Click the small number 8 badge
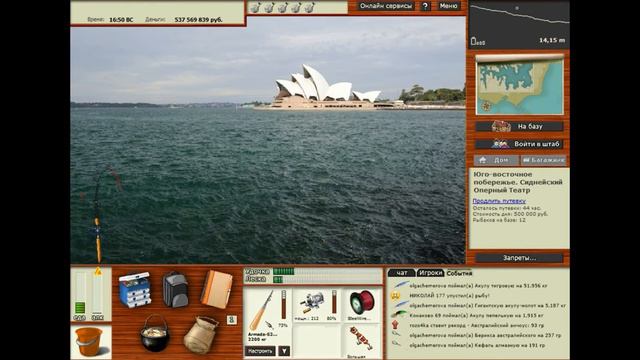This screenshot has width=640, height=360. click(x=231, y=320)
